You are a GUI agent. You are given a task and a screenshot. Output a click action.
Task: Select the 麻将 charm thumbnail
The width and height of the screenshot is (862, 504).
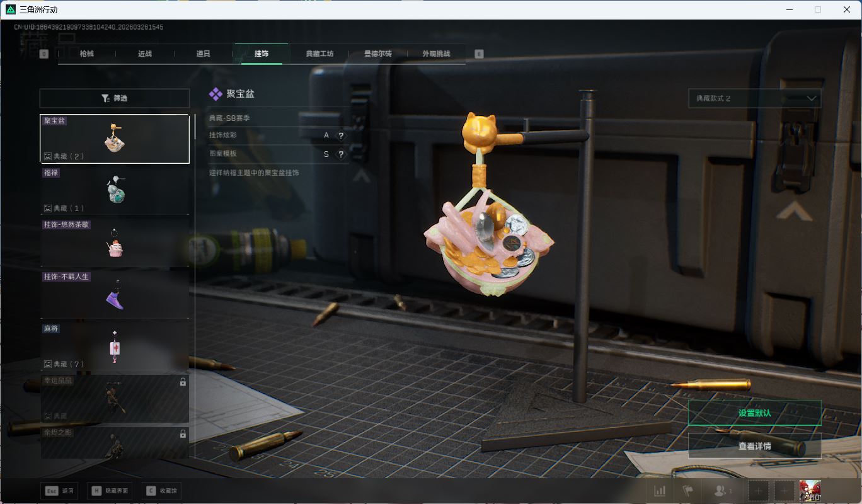pos(115,346)
